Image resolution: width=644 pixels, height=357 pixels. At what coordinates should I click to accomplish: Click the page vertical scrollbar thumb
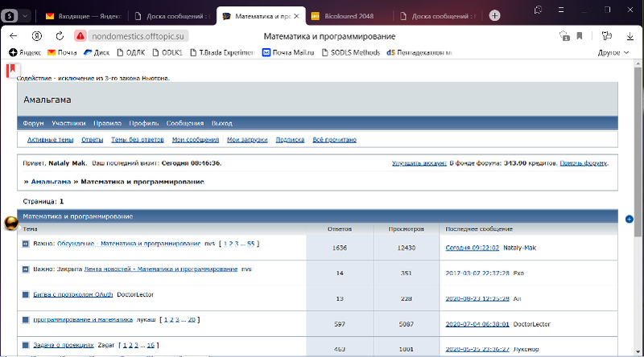coord(638,152)
